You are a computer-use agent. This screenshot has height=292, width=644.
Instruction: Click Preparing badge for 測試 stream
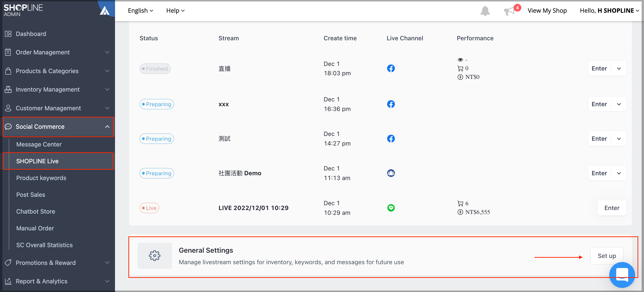156,139
